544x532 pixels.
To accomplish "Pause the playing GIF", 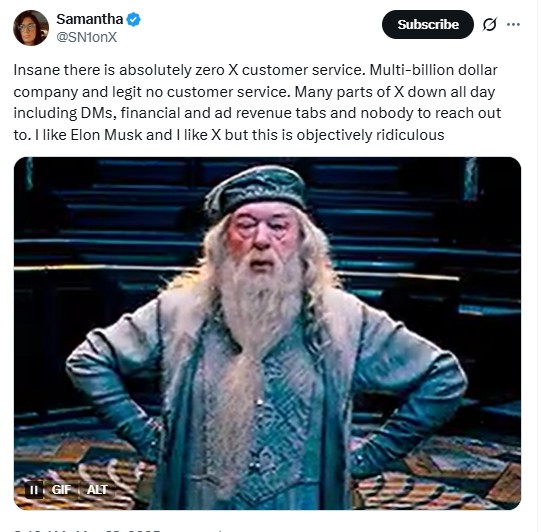I will click(34, 490).
